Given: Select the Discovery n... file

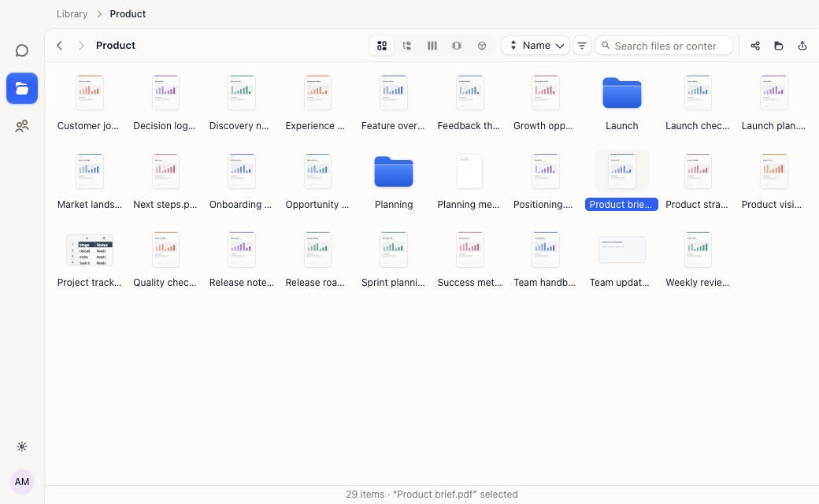Looking at the screenshot, I should (x=241, y=103).
